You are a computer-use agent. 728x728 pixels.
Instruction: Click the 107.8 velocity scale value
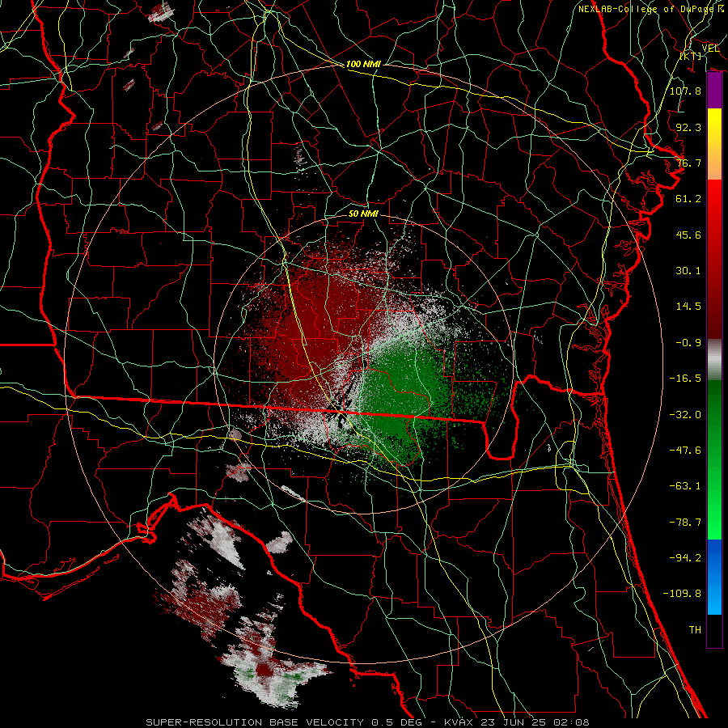tap(685, 91)
